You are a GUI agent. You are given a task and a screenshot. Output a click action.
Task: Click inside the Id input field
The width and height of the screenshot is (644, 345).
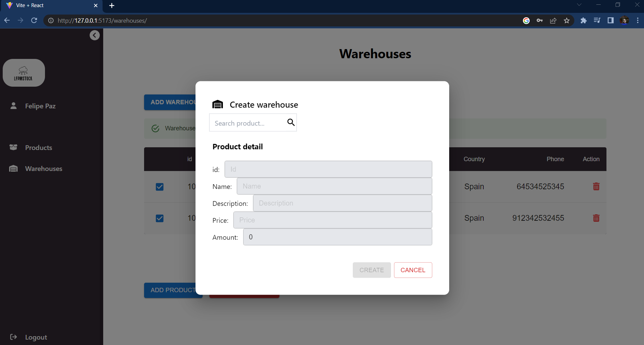pyautogui.click(x=328, y=169)
